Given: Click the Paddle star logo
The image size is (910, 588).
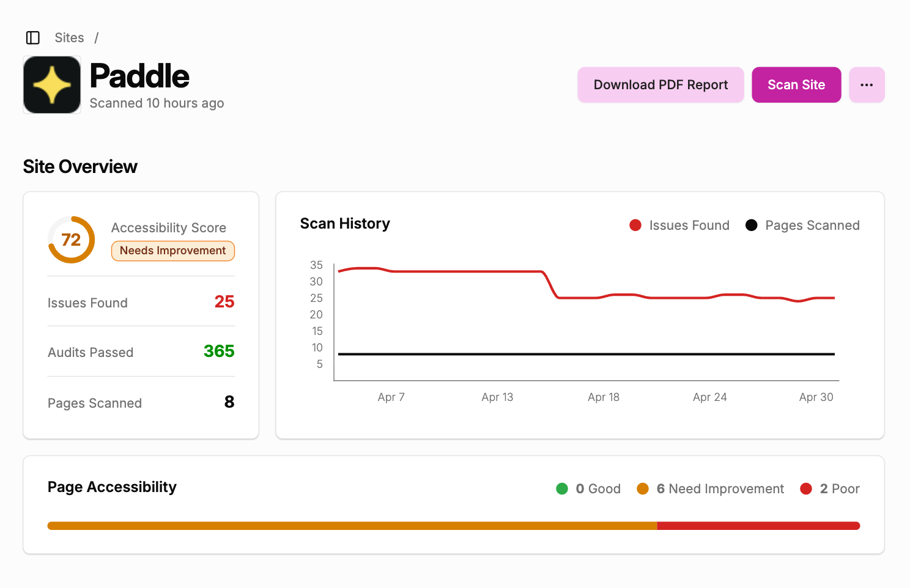Looking at the screenshot, I should click(52, 85).
